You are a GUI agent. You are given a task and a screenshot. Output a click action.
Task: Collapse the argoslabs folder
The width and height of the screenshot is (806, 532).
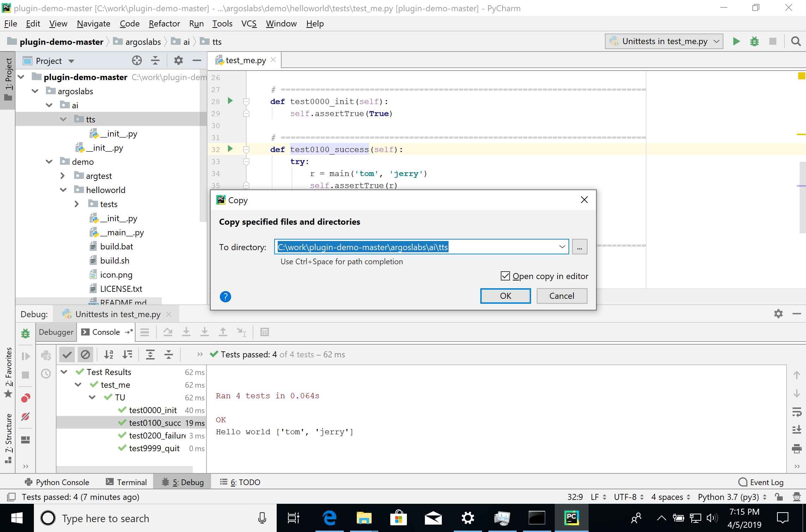(x=35, y=91)
